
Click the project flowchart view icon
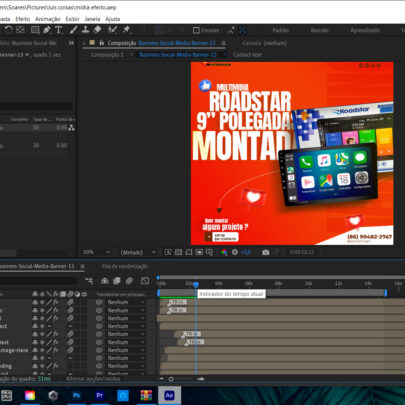pos(71,128)
